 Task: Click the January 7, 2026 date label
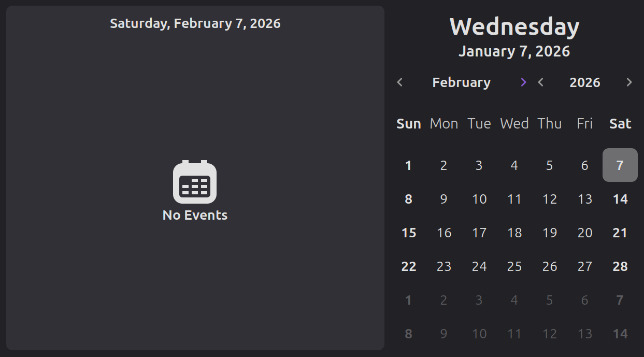[514, 51]
